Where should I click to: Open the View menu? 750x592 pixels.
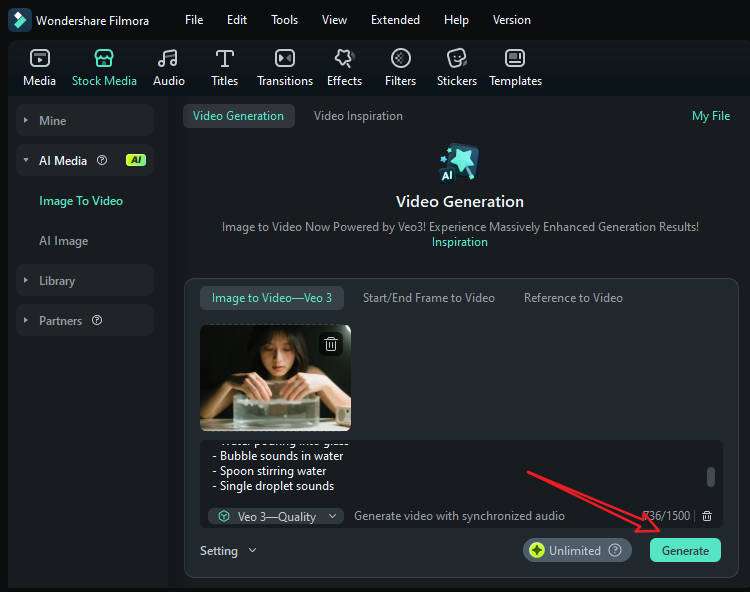[334, 20]
